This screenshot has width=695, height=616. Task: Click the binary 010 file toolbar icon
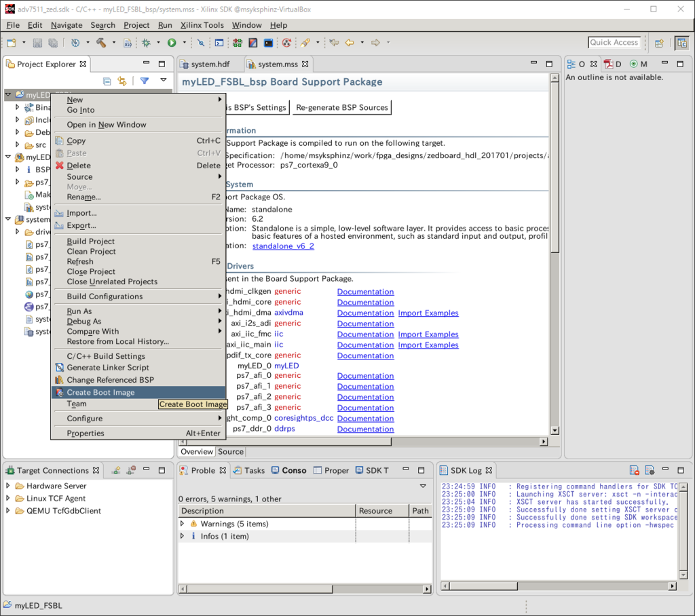coord(128,43)
